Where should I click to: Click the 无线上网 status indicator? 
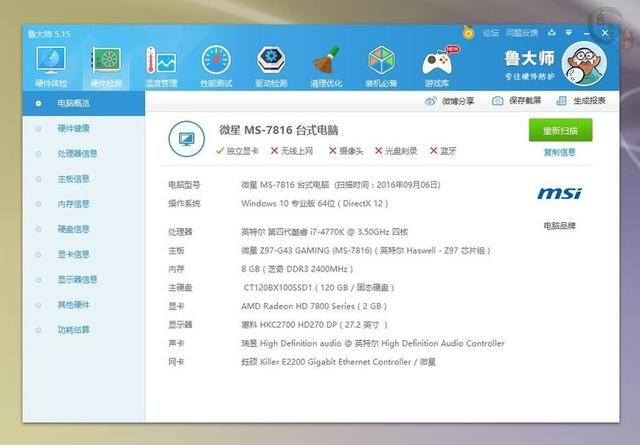pos(292,151)
